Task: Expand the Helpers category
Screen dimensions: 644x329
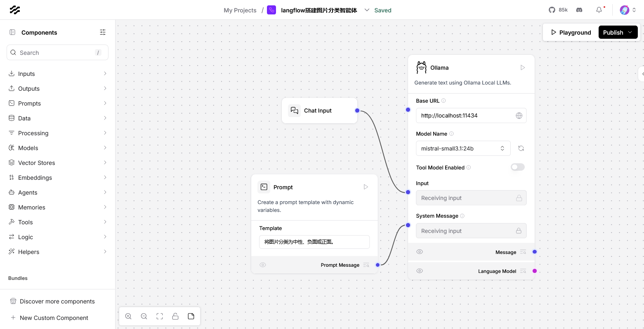Action: tap(58, 252)
